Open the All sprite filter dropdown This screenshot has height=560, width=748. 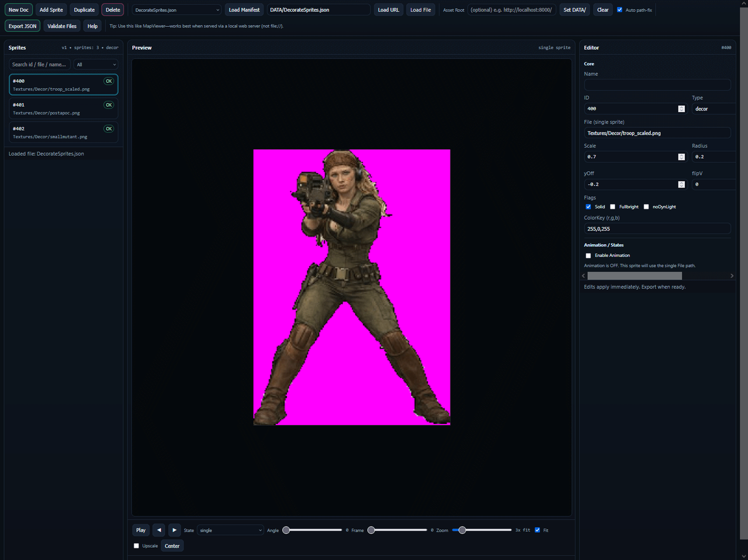96,64
